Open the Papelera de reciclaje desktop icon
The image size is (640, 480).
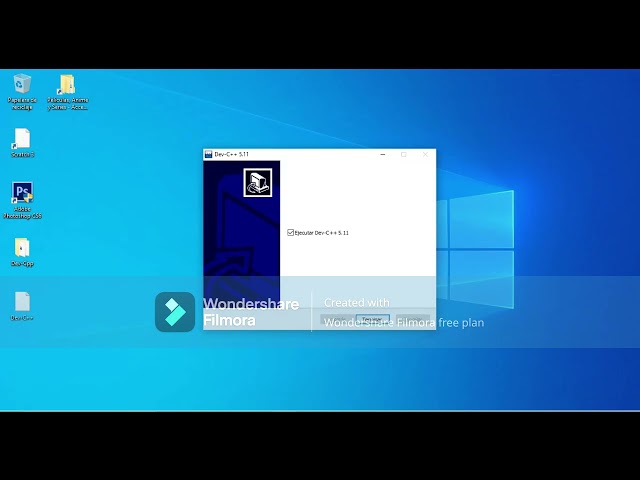(22, 92)
